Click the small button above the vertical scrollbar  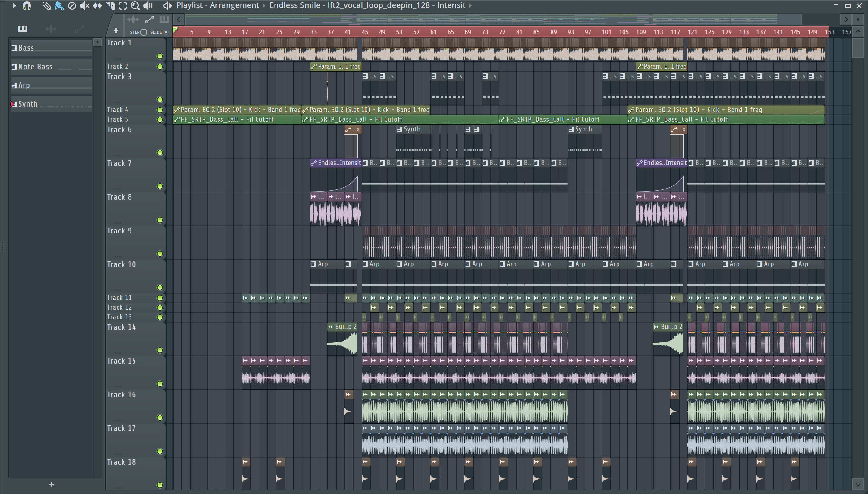coord(858,20)
